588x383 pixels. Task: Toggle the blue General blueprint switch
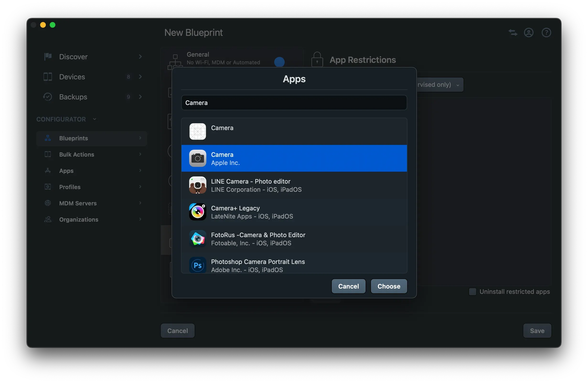pos(279,62)
